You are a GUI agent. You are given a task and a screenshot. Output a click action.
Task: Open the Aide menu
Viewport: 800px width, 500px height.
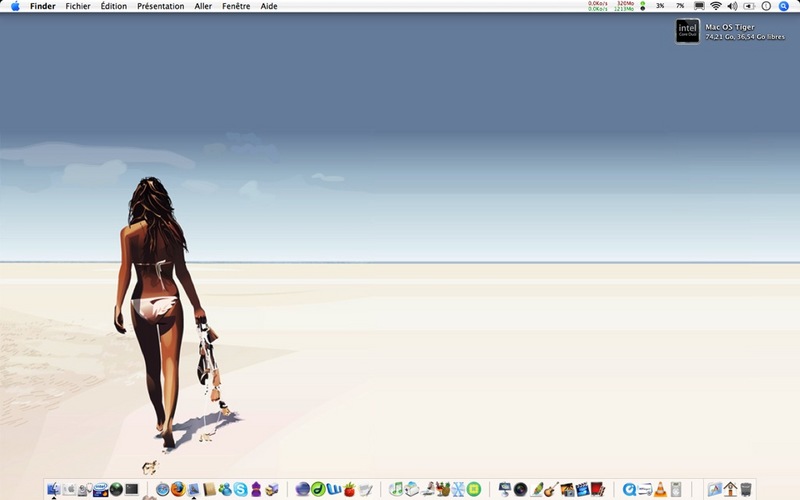(268, 6)
